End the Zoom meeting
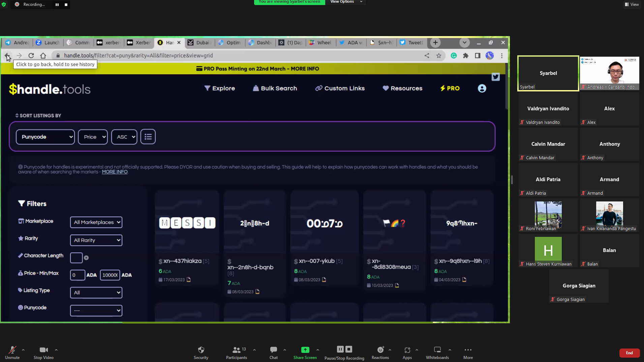 click(x=629, y=353)
